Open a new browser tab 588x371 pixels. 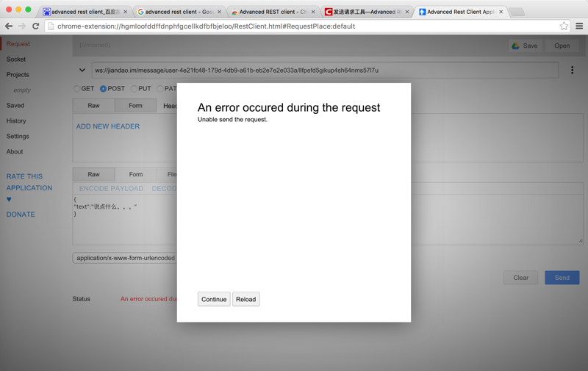tap(517, 12)
